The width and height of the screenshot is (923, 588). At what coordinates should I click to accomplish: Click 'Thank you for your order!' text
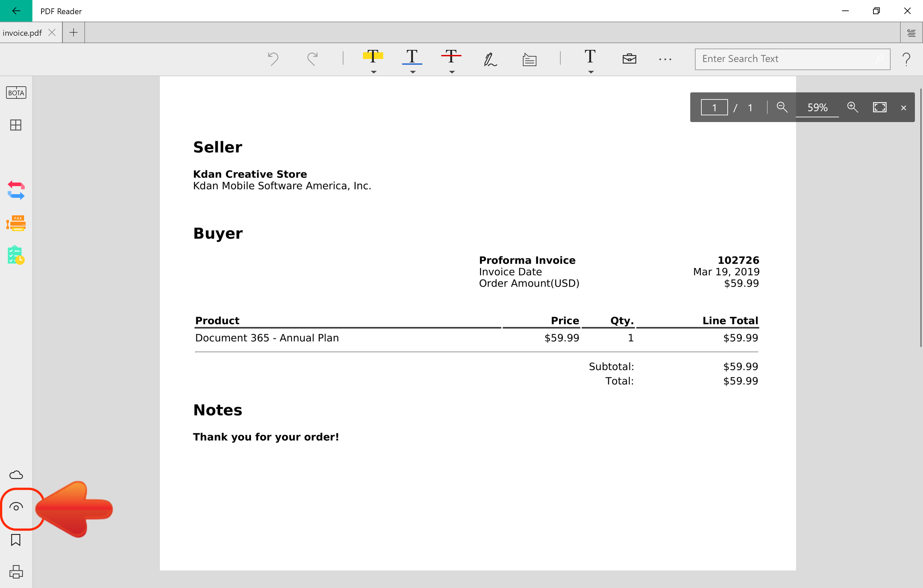click(266, 437)
